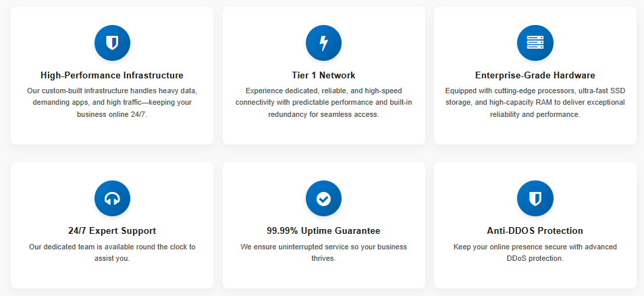Click the dedicated team availability description

(x=112, y=252)
